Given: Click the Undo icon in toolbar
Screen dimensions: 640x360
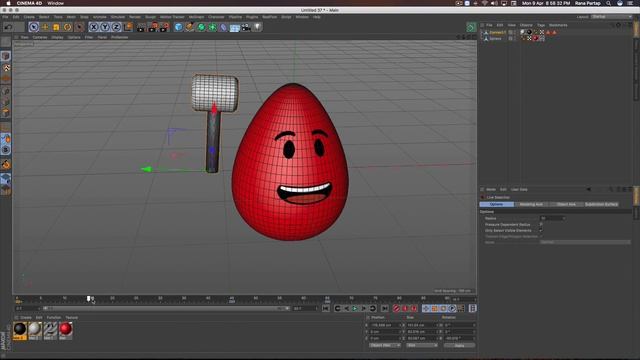Looking at the screenshot, I should [8, 27].
